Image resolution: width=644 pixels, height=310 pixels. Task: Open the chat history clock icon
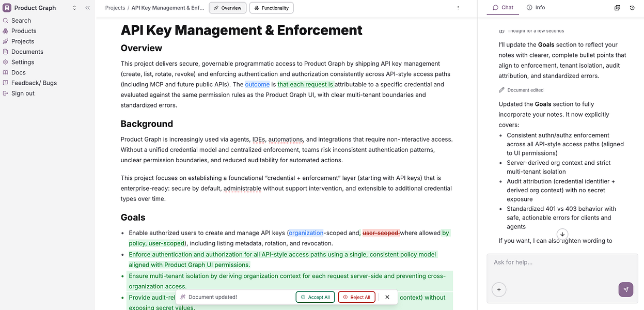632,8
